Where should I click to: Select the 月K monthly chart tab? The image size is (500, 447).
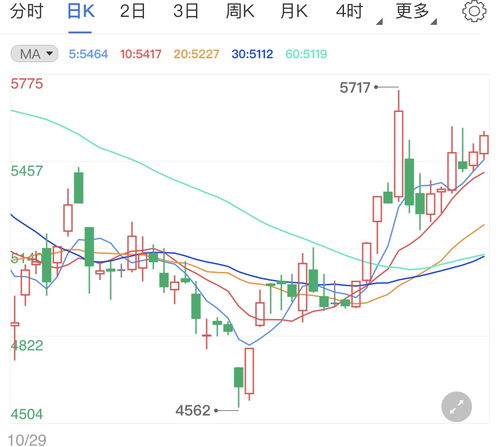294,11
